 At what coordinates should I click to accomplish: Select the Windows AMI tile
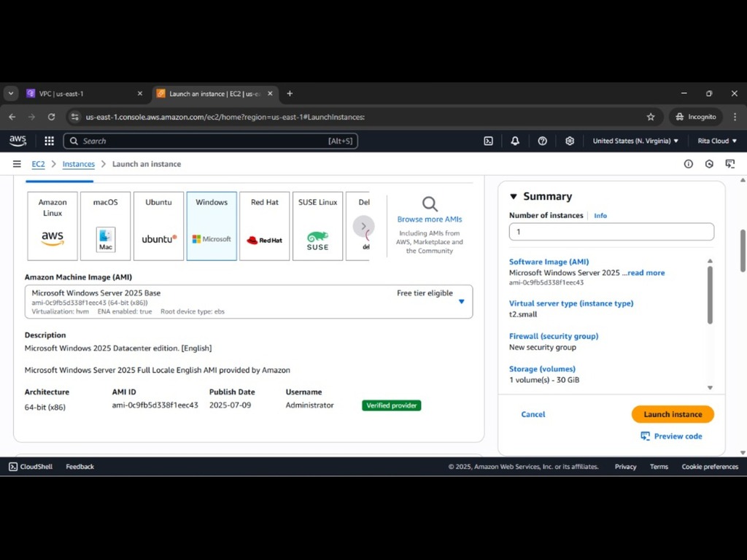pos(212,226)
